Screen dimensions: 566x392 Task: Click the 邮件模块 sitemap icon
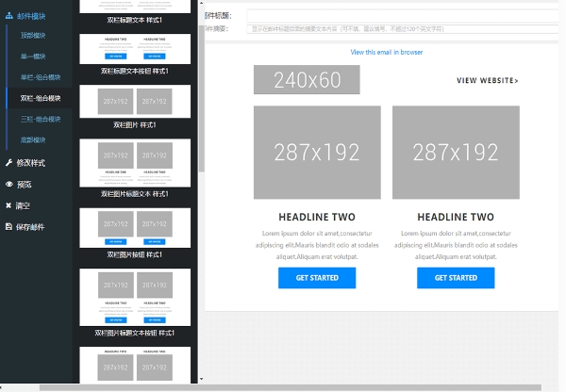(x=9, y=16)
